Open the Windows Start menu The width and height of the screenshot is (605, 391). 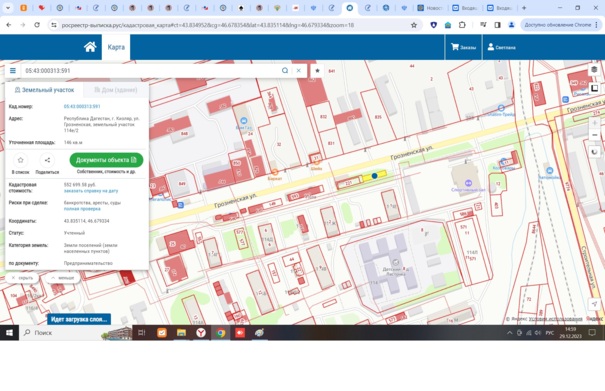[x=9, y=333]
